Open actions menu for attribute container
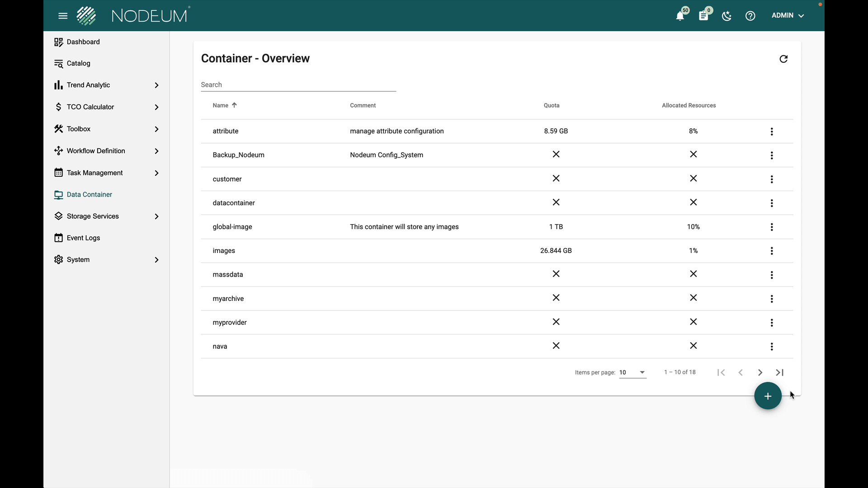This screenshot has height=488, width=868. click(x=772, y=131)
